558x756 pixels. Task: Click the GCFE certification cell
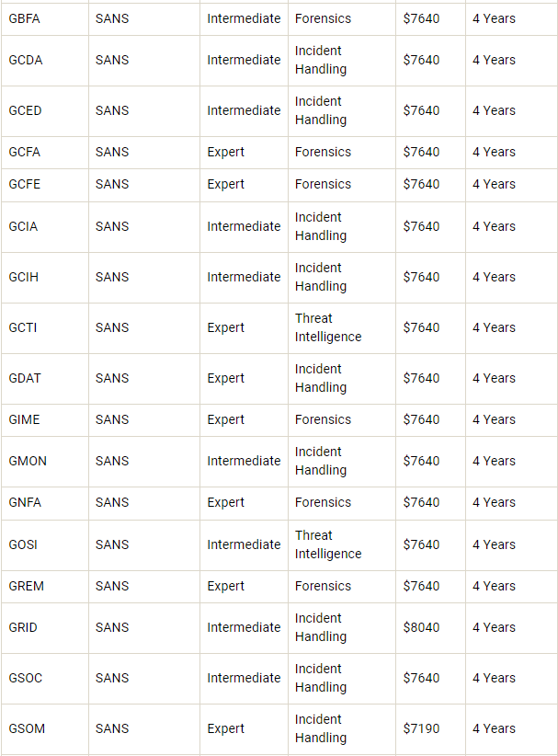click(24, 184)
